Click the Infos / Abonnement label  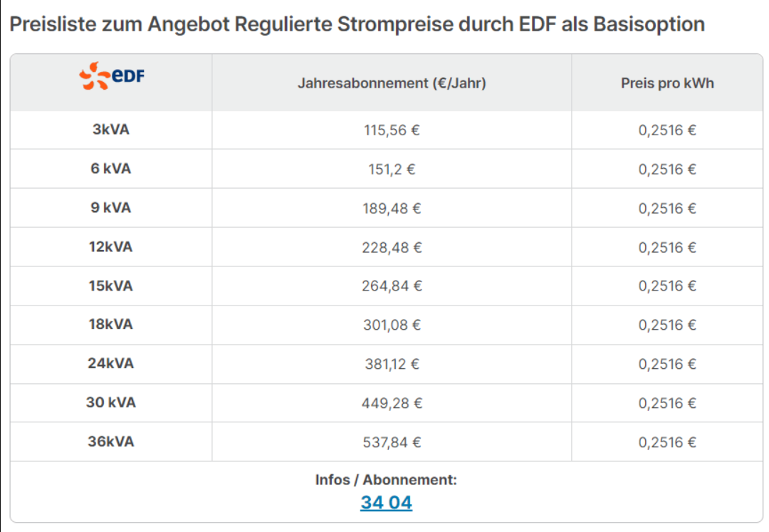[386, 479]
